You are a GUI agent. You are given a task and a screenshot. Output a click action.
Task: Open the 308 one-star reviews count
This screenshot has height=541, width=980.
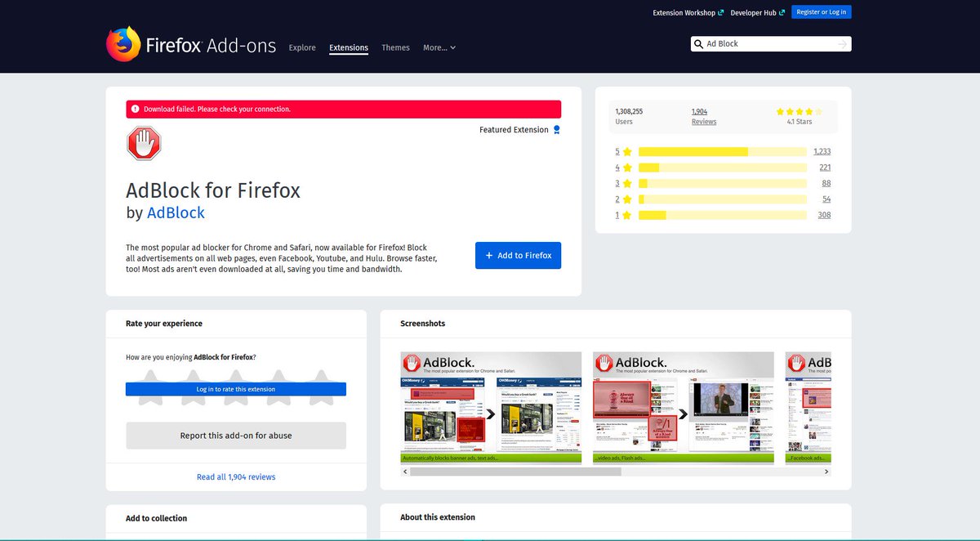point(824,216)
